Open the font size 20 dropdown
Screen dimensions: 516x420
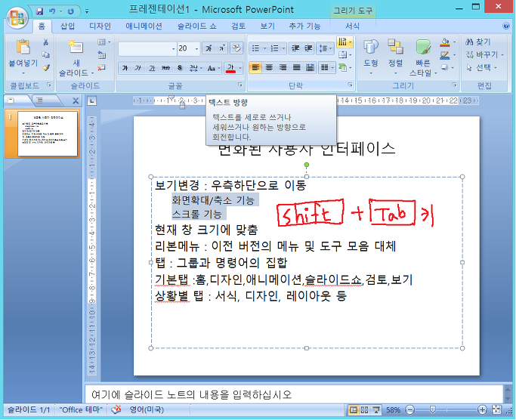tap(196, 48)
